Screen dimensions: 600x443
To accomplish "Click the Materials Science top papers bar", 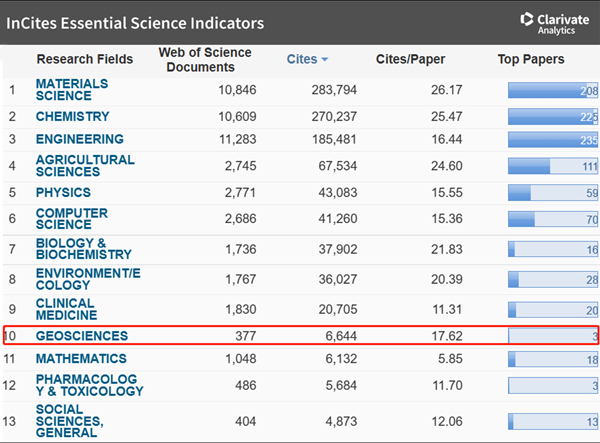I will 552,91.
